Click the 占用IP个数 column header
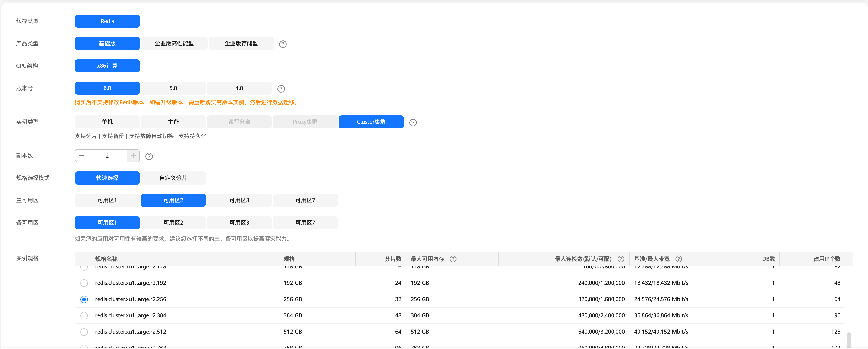Viewport: 868px width, 349px height. (x=827, y=259)
